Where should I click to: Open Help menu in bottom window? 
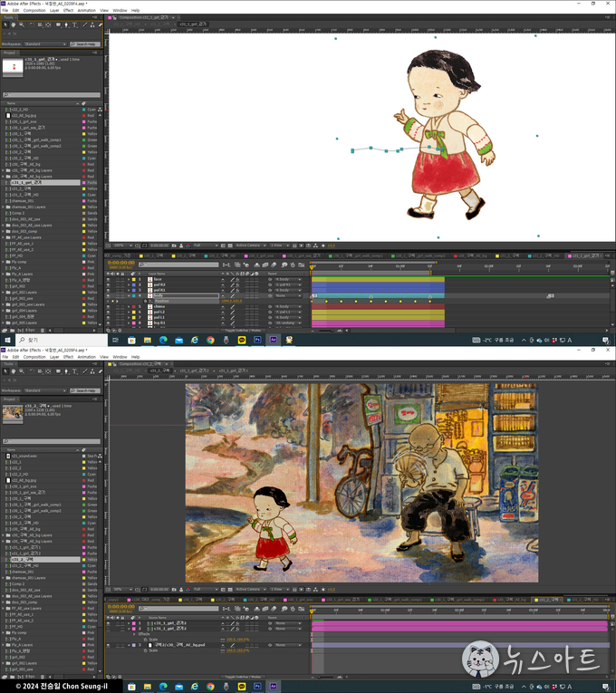(x=135, y=357)
